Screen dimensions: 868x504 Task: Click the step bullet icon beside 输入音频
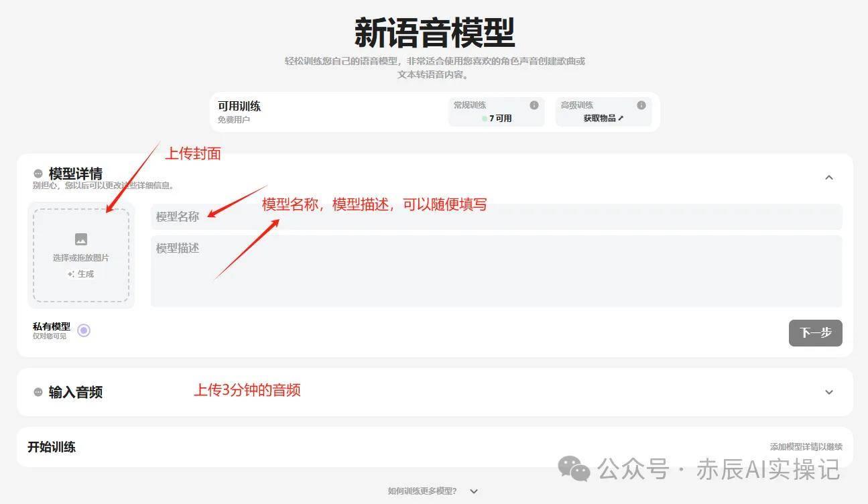point(38,392)
